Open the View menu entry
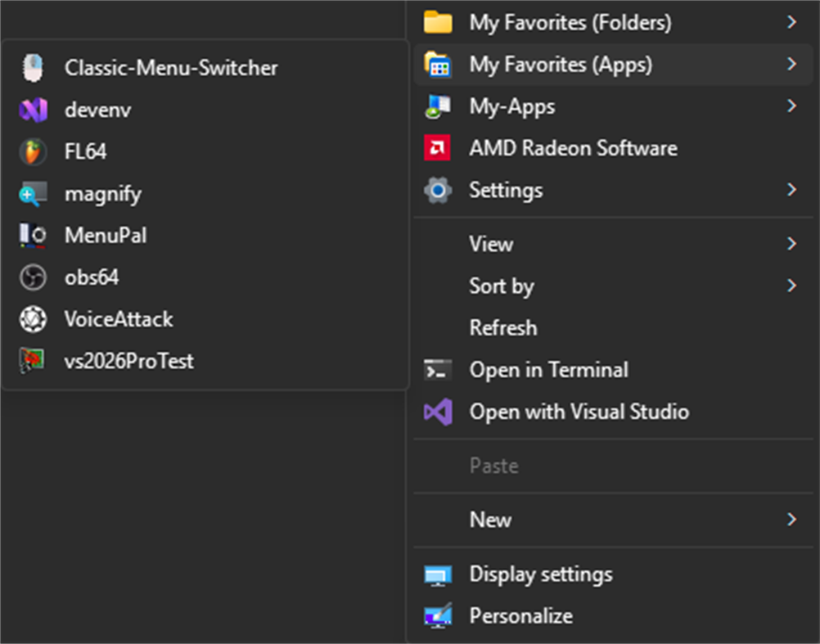This screenshot has height=644, width=820. 613,244
